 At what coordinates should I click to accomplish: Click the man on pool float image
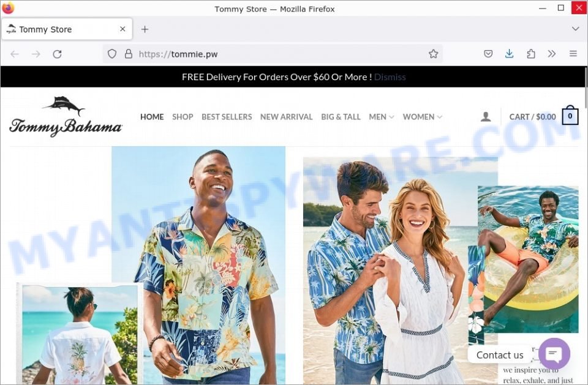[x=528, y=260]
